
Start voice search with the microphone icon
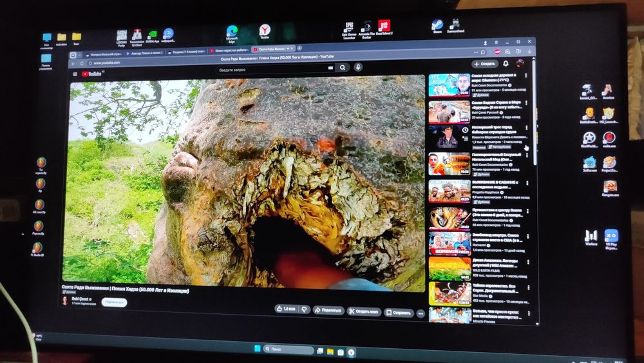(x=358, y=66)
